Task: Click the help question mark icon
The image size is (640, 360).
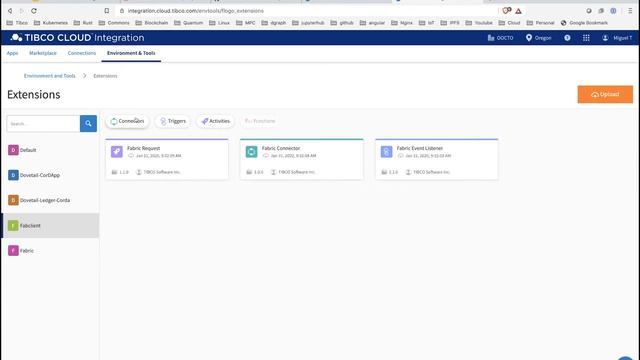Action: pos(567,38)
